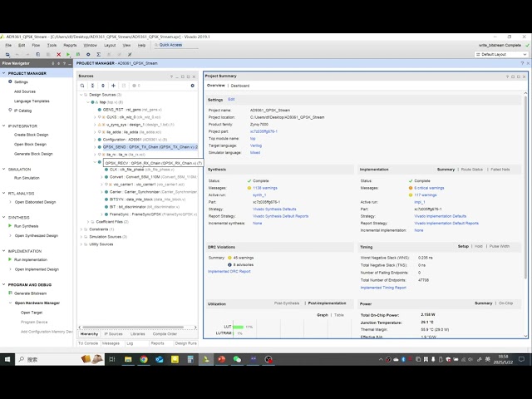Click the Edit link beside Settings
The image size is (532, 399).
pos(231,99)
